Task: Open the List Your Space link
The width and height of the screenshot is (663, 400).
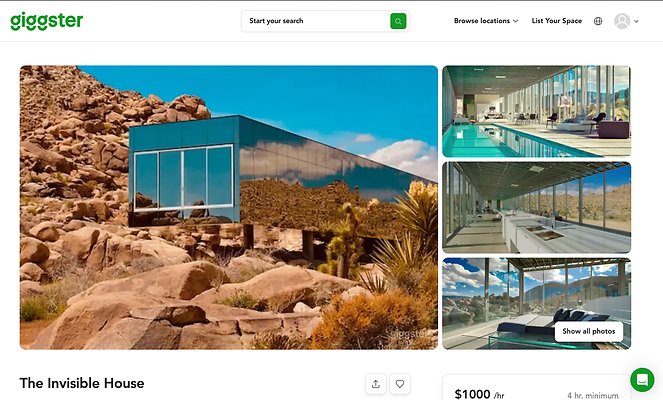Action: click(556, 21)
